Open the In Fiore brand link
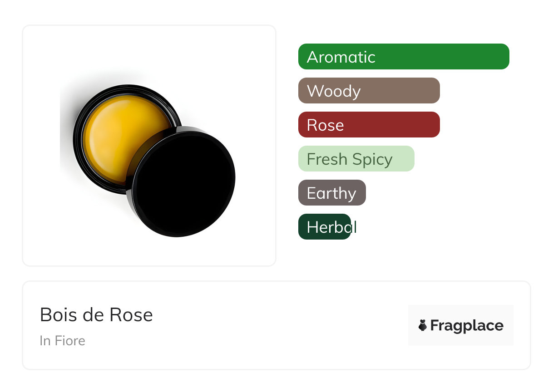 (62, 341)
